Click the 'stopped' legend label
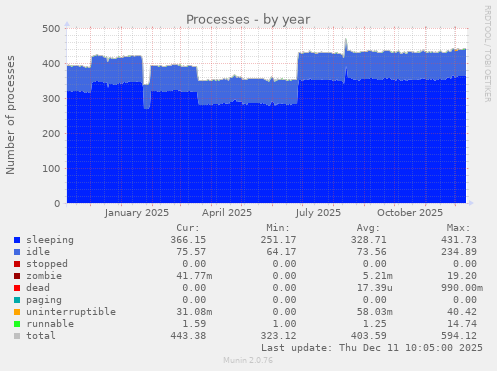The width and height of the screenshot is (497, 371). 47,264
